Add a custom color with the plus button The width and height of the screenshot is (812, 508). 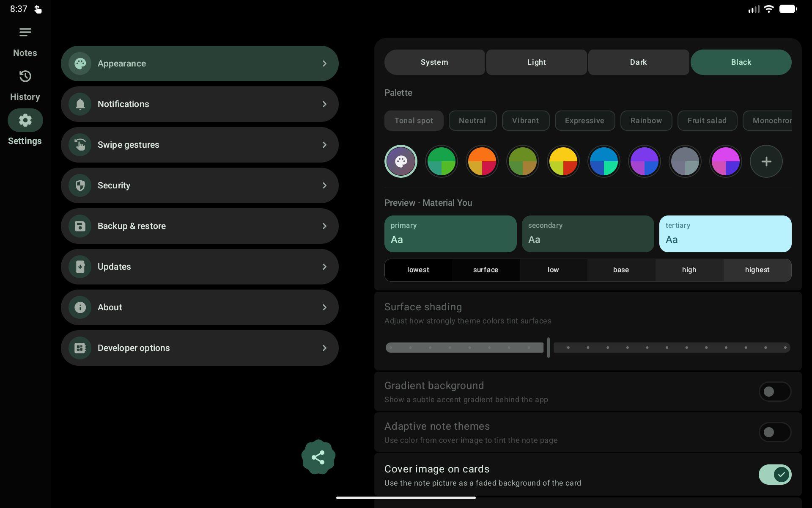(766, 161)
